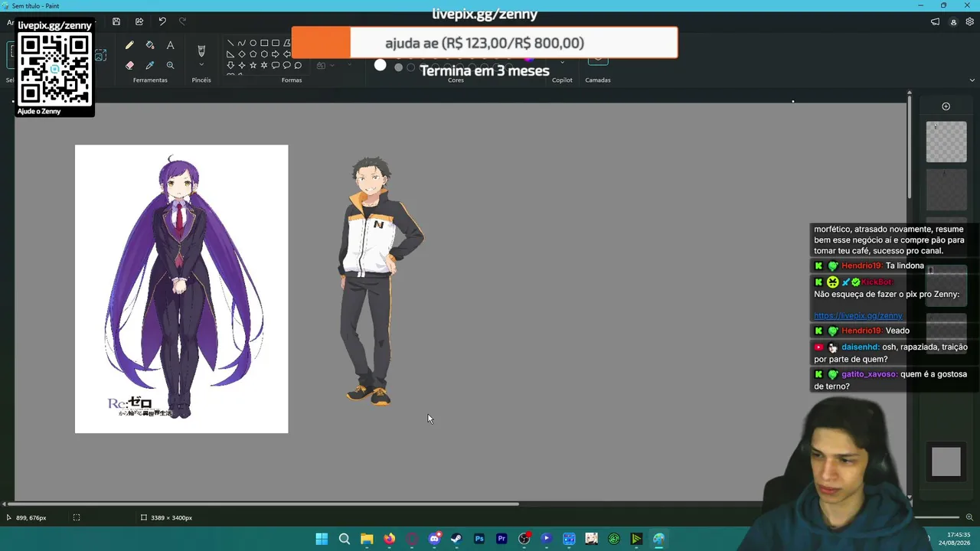Open the feedback megaphone icon
980x551 pixels.
(935, 22)
